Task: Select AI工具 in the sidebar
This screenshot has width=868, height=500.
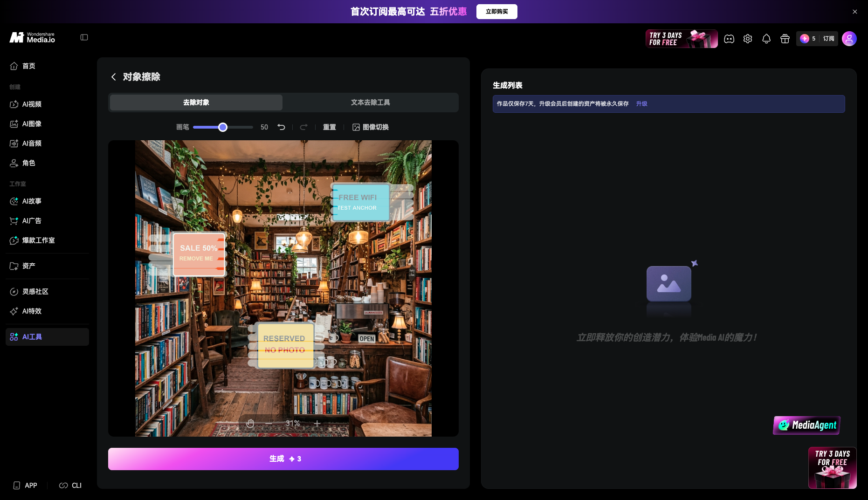Action: coord(47,337)
